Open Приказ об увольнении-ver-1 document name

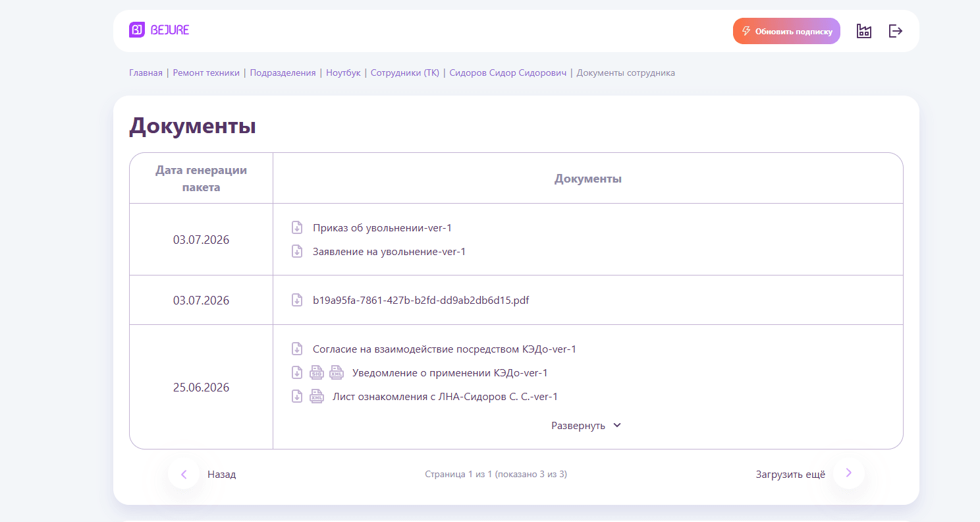[382, 228]
